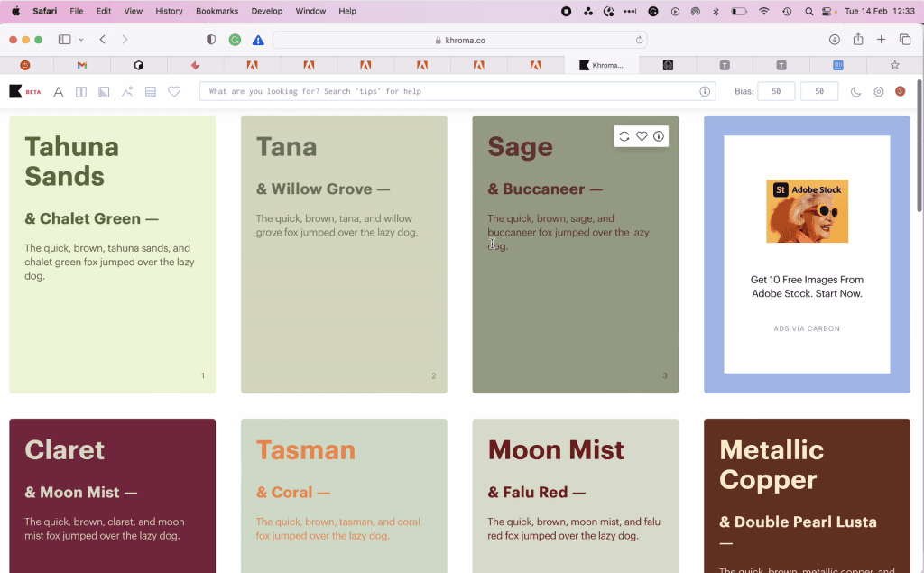The image size is (924, 573).
Task: Switch to the Type view icon
Action: point(59,92)
